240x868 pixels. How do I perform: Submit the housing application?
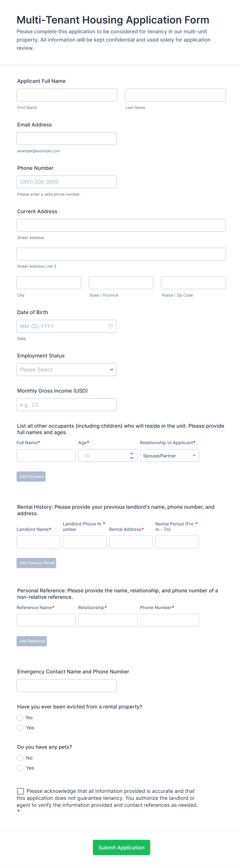pyautogui.click(x=121, y=847)
